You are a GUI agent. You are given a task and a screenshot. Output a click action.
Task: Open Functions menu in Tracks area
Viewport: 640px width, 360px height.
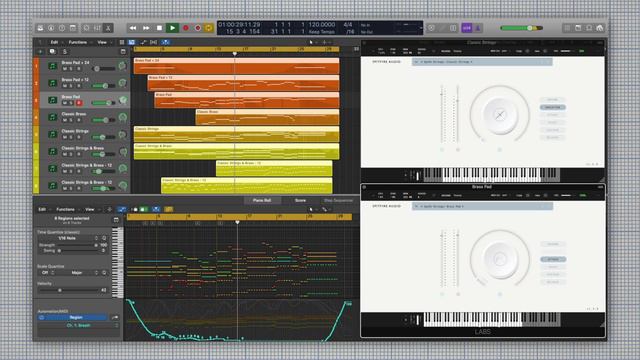point(78,42)
